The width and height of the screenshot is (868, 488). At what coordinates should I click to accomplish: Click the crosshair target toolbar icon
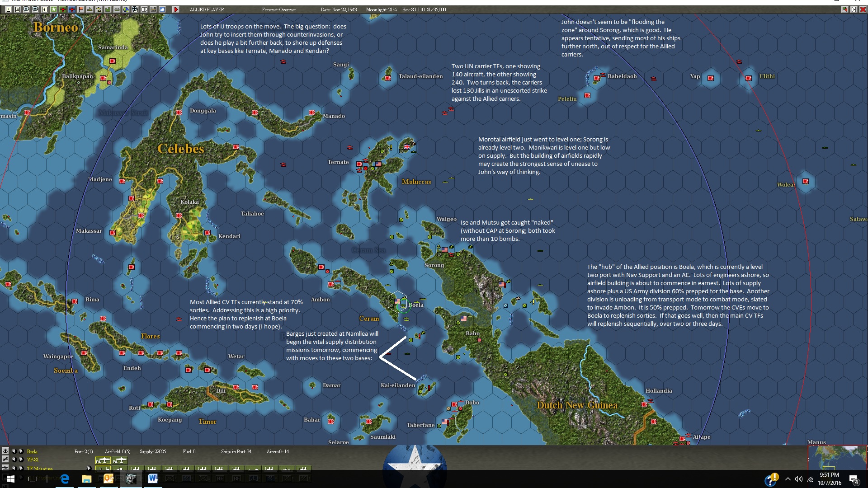(x=135, y=9)
